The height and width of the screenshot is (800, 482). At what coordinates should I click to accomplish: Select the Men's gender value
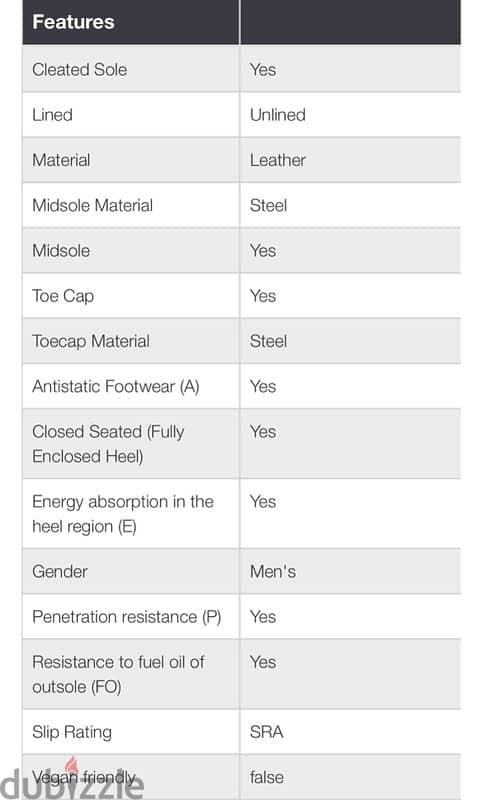[x=273, y=571]
